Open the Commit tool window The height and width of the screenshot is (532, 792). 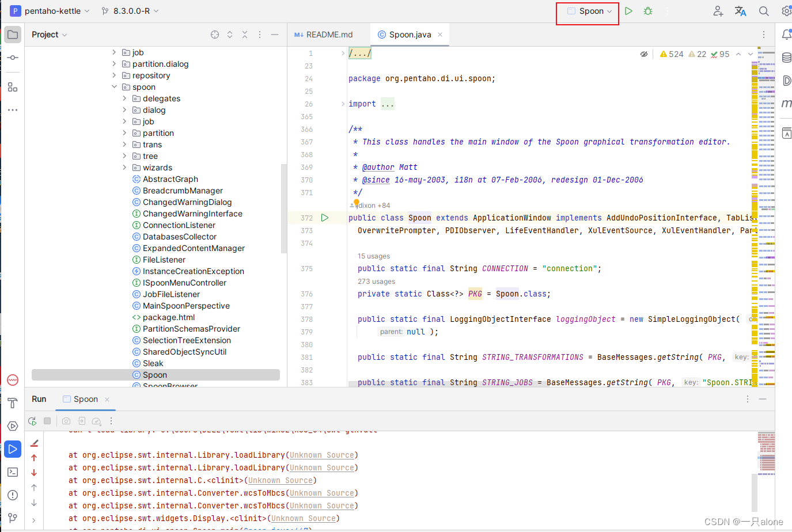tap(13, 58)
